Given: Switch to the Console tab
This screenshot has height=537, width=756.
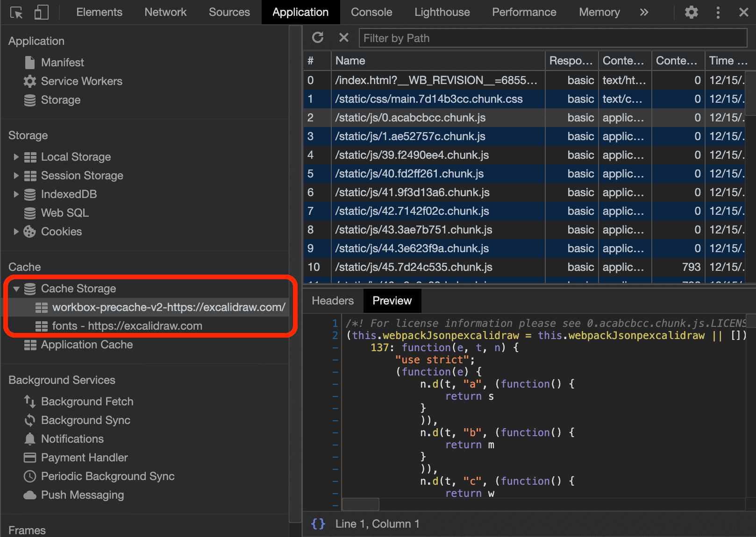Looking at the screenshot, I should (371, 12).
